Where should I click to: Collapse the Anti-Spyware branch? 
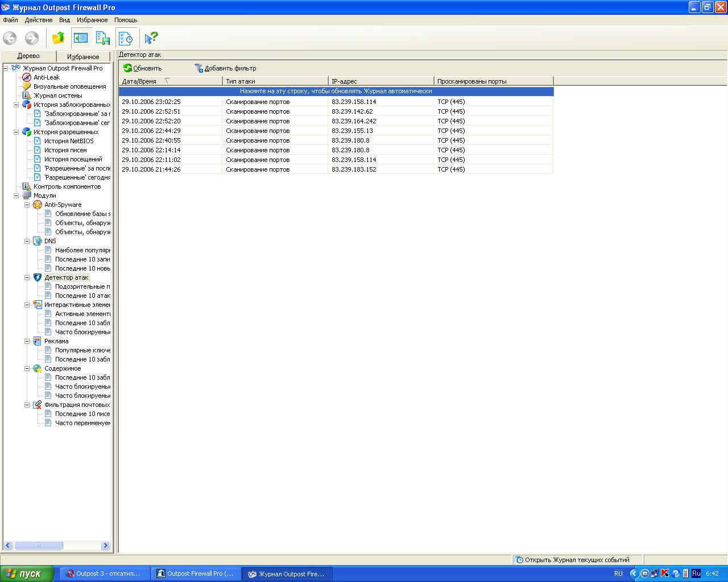[27, 205]
